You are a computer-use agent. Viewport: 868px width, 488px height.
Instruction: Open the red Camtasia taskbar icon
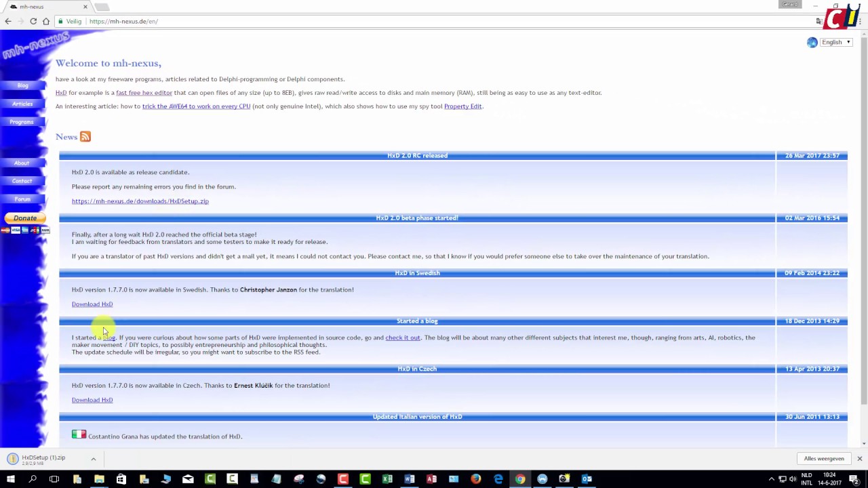[343, 479]
